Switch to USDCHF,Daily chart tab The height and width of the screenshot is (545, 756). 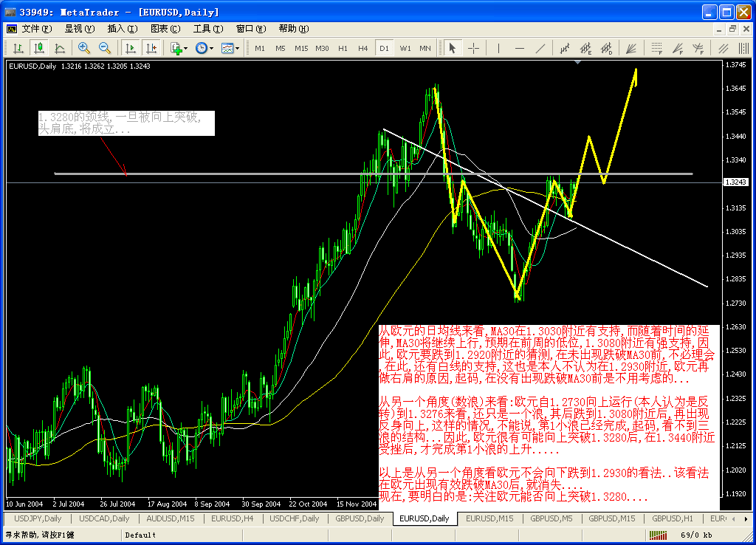pos(294,518)
